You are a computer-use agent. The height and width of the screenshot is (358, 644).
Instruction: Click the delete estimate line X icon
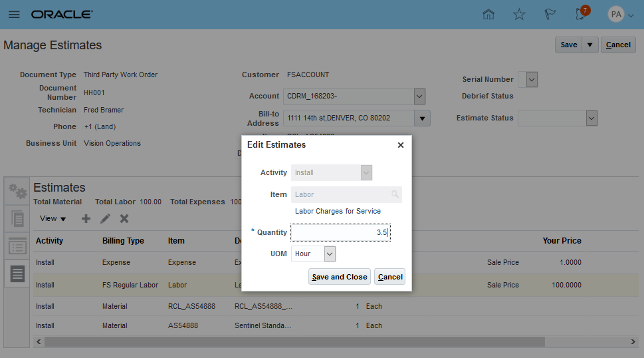point(124,218)
